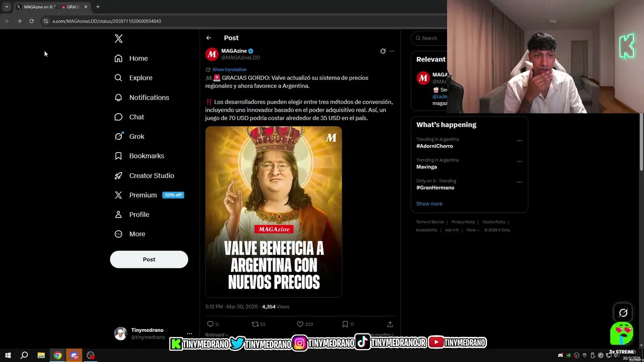Open the #AdorniChorro trend
644x362 pixels.
435,146
